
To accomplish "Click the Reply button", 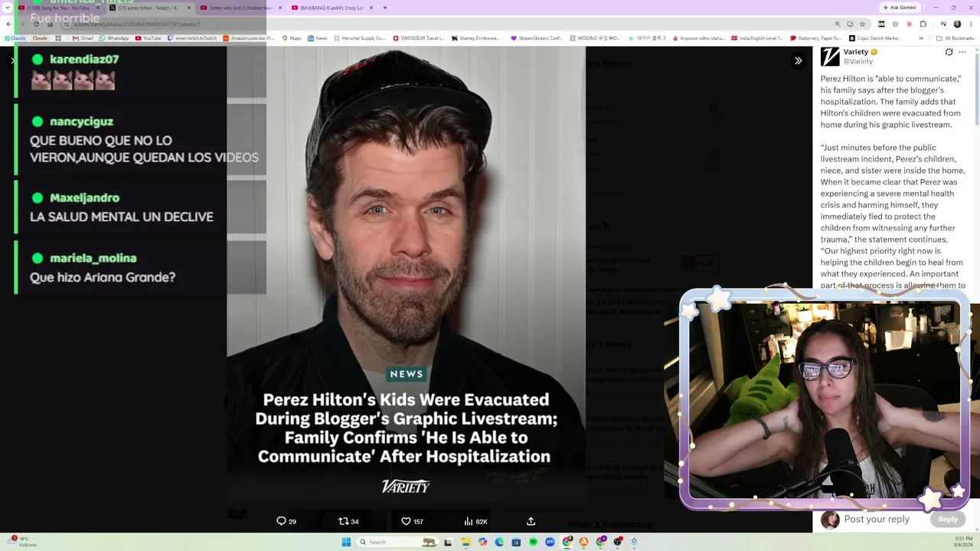I will (x=948, y=519).
